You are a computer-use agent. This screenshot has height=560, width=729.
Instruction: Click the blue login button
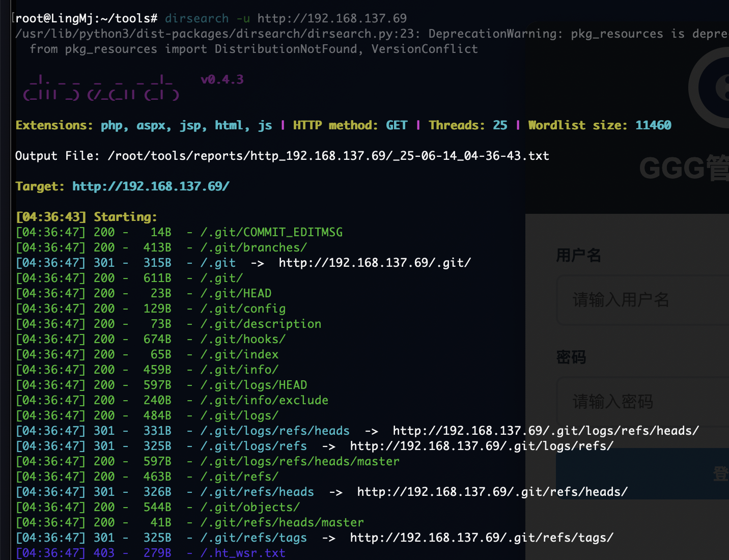click(642, 474)
